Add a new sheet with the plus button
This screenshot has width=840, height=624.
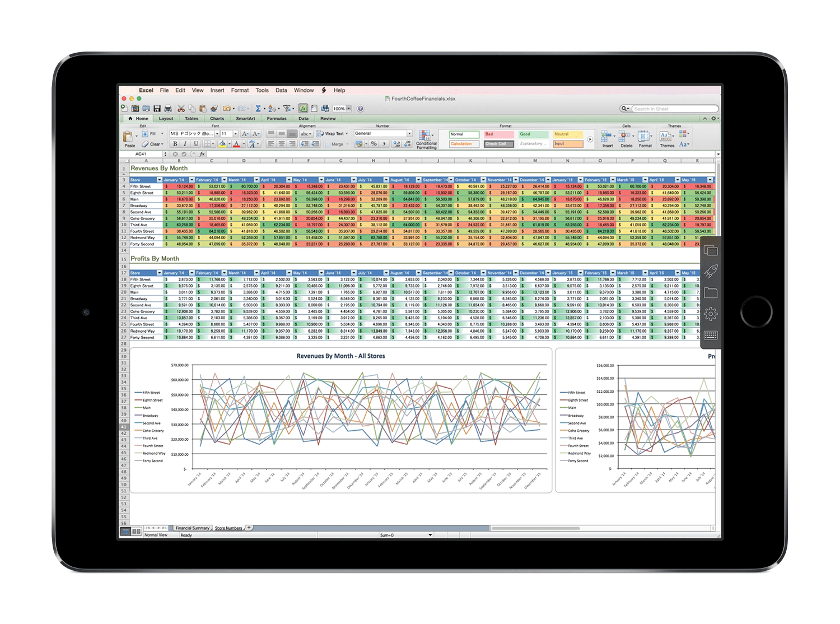tap(249, 528)
